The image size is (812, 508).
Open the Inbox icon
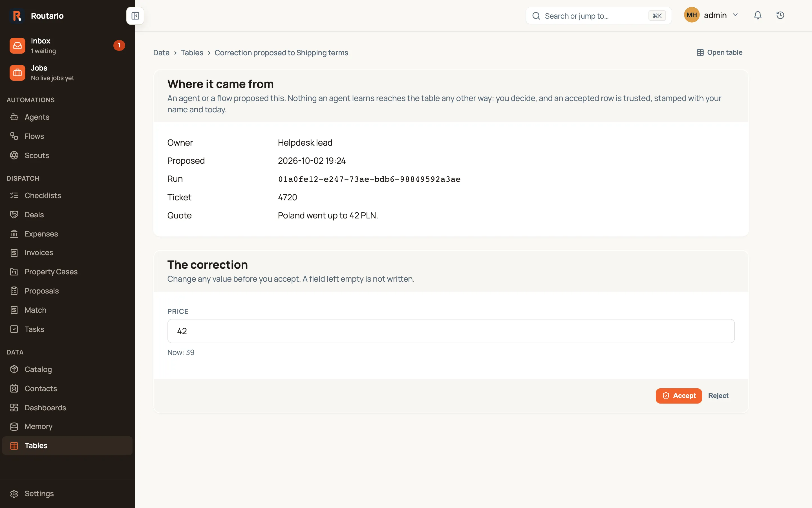(x=17, y=46)
